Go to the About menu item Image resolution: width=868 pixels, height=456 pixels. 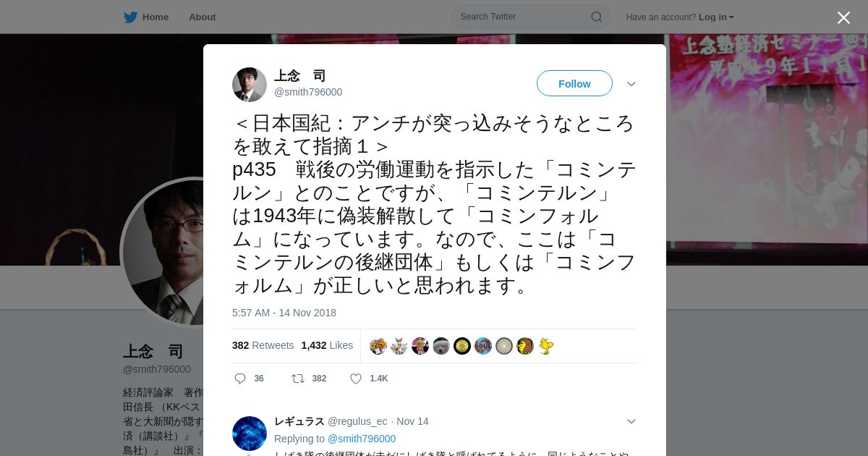203,17
